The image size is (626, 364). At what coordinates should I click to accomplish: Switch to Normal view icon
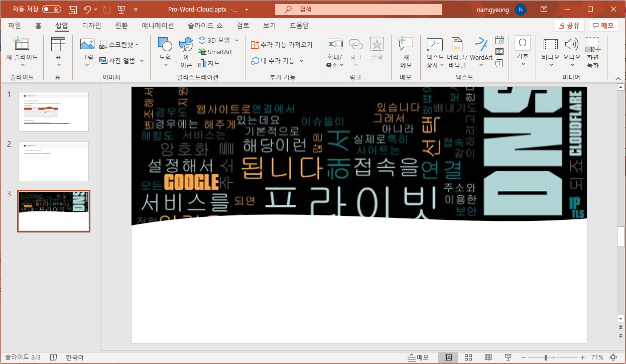pos(448,357)
